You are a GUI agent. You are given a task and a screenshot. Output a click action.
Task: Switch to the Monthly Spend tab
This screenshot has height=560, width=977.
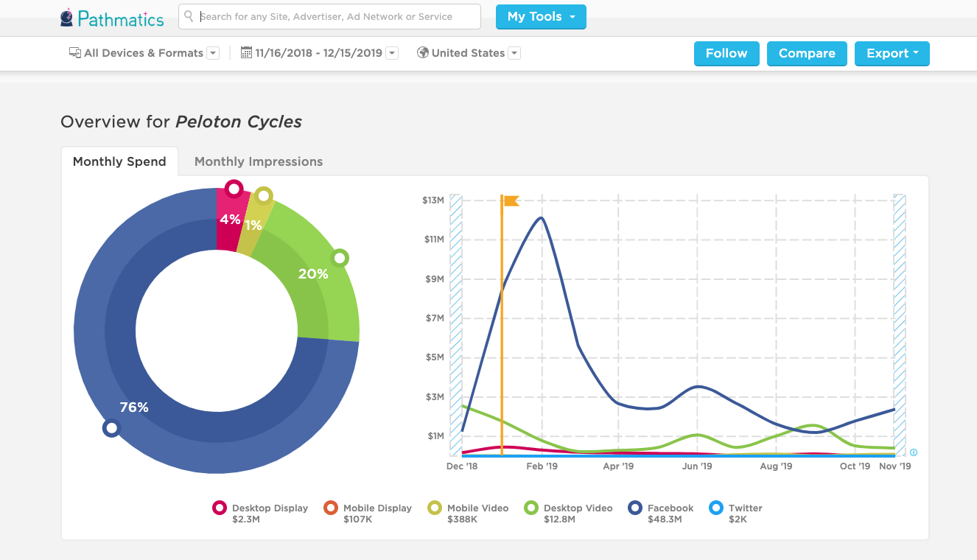pyautogui.click(x=119, y=161)
